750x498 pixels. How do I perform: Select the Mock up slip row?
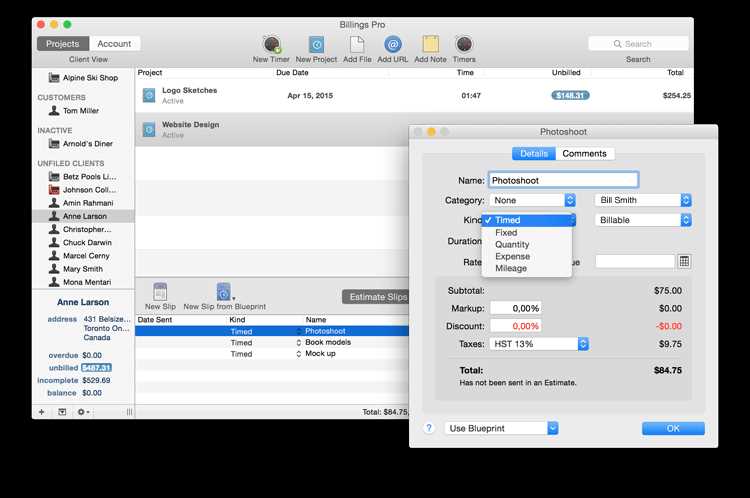click(x=272, y=354)
